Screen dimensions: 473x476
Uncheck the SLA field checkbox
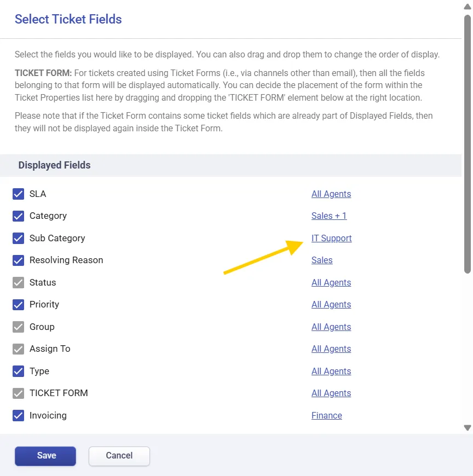pyautogui.click(x=19, y=194)
